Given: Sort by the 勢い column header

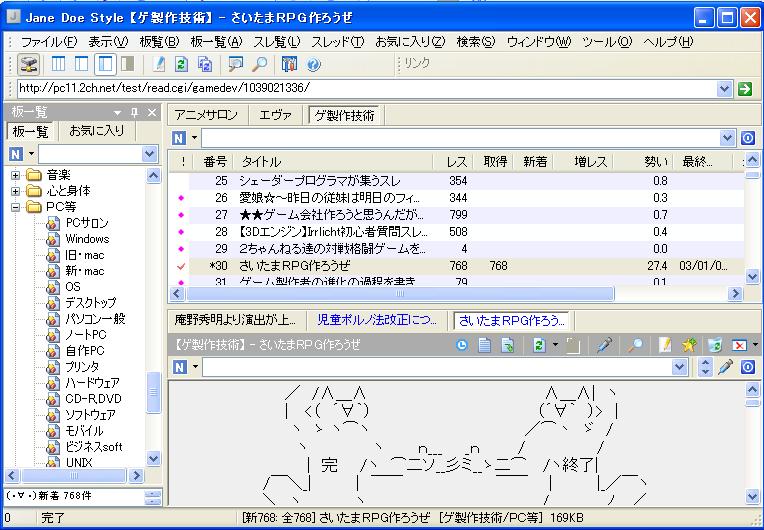Looking at the screenshot, I should click(x=643, y=162).
